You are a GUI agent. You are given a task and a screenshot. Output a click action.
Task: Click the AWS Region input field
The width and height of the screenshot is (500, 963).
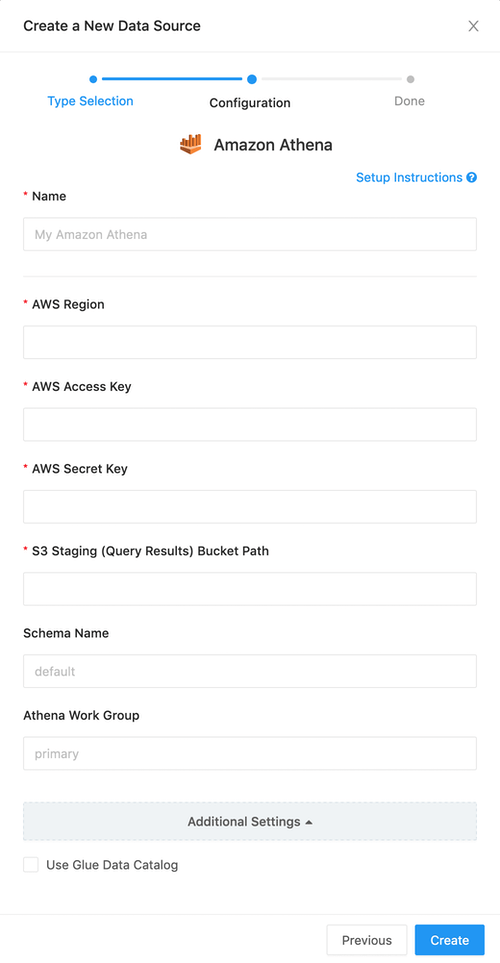[x=250, y=342]
